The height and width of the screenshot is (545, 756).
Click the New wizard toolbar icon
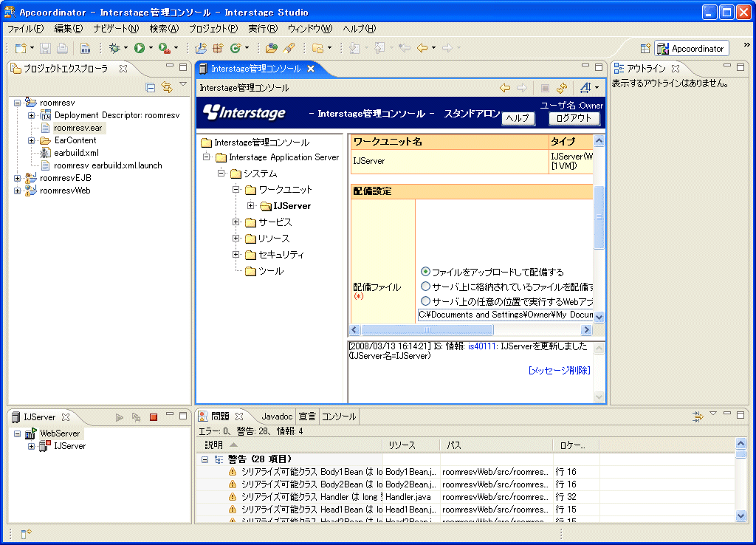pyautogui.click(x=21, y=48)
